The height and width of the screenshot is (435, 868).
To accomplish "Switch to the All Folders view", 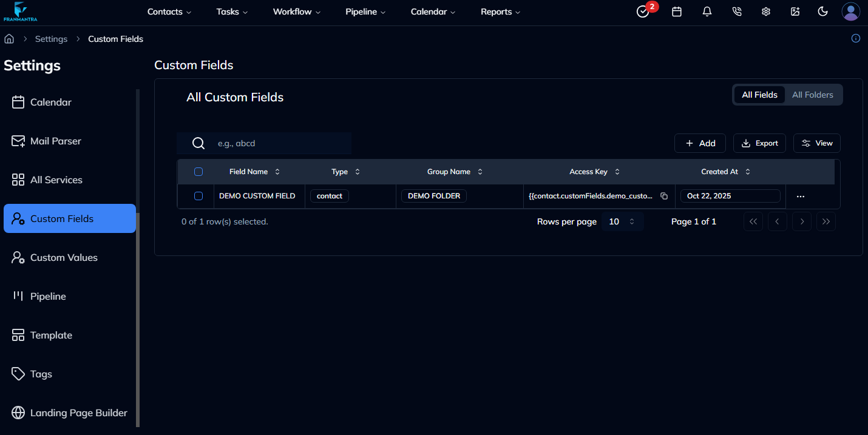I will 813,95.
